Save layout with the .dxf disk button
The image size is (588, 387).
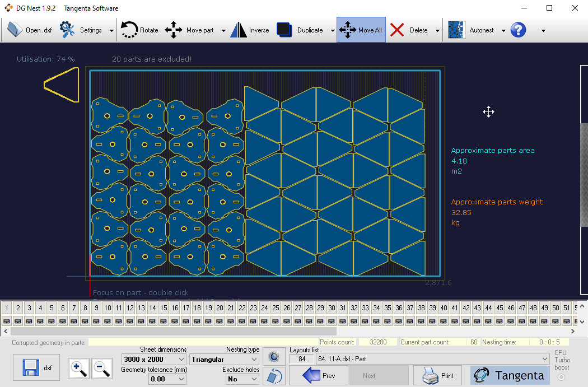[x=38, y=368]
